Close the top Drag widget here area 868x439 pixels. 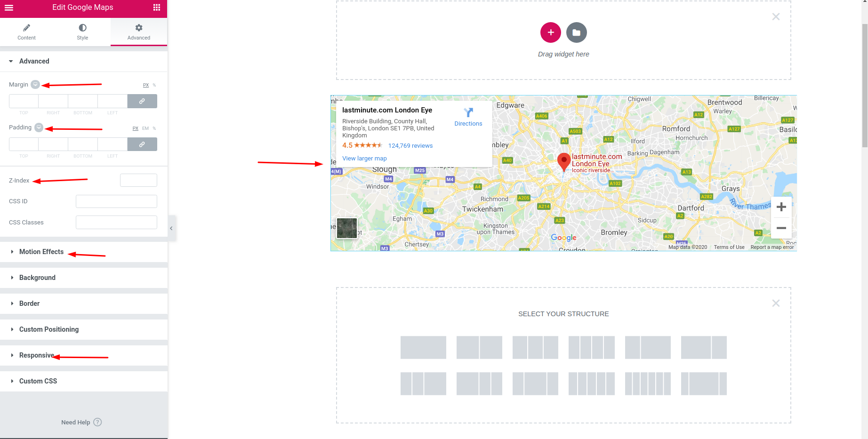(776, 16)
